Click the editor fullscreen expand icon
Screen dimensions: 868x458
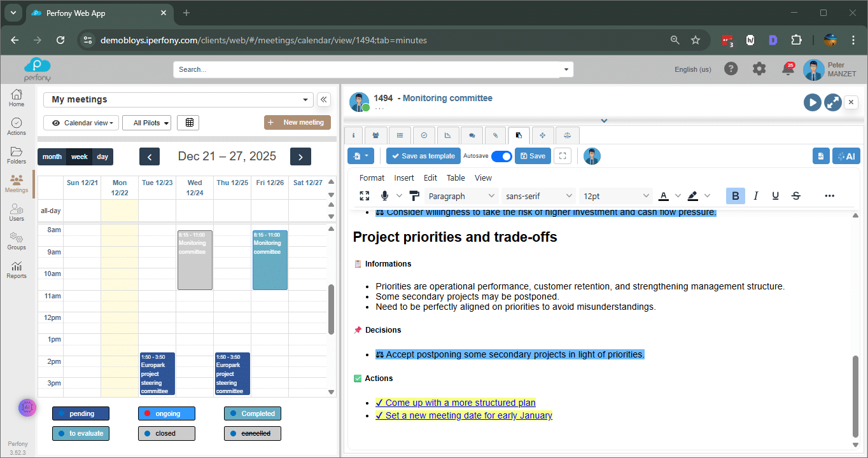pos(365,196)
